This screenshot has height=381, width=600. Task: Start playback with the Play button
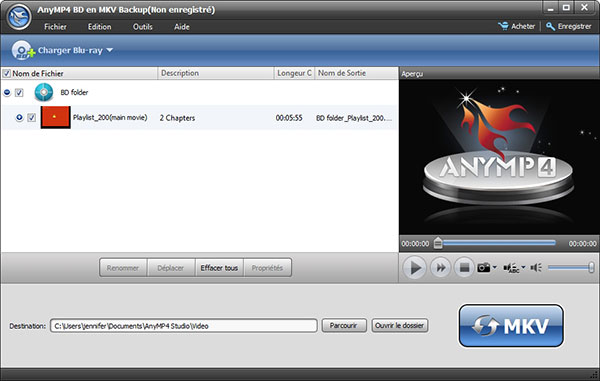coord(414,267)
